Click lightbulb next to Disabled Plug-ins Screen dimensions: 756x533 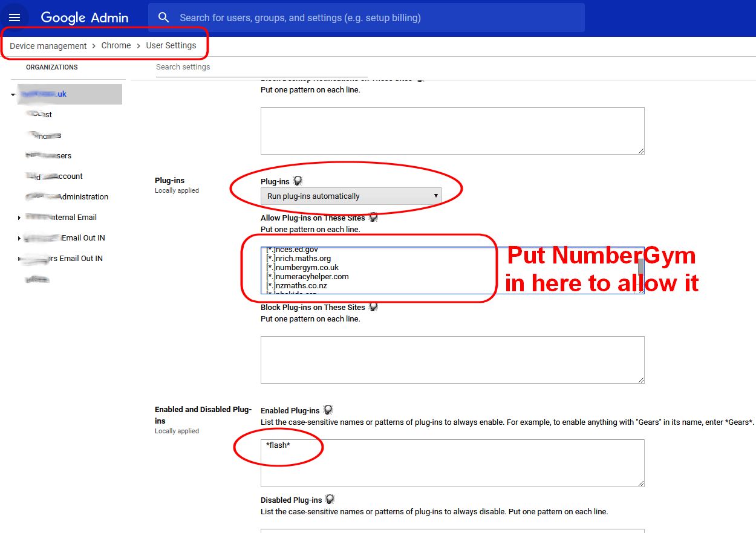330,500
